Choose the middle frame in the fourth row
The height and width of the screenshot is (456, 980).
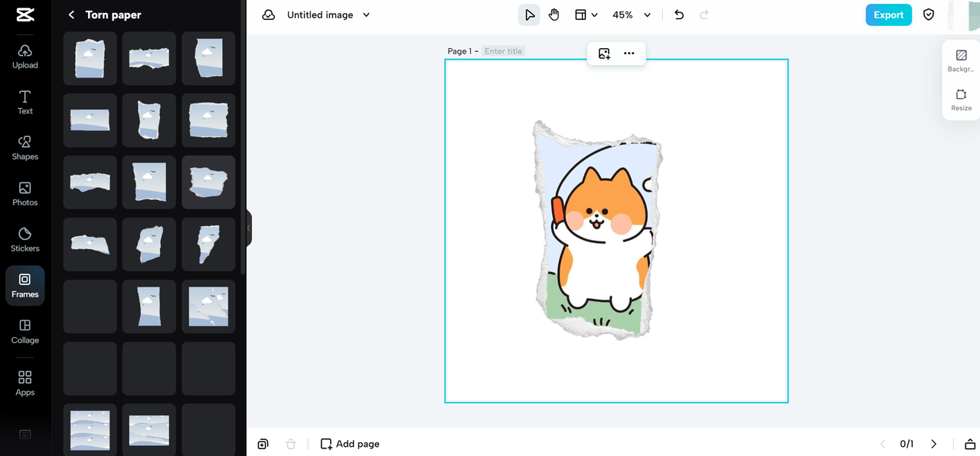(149, 244)
